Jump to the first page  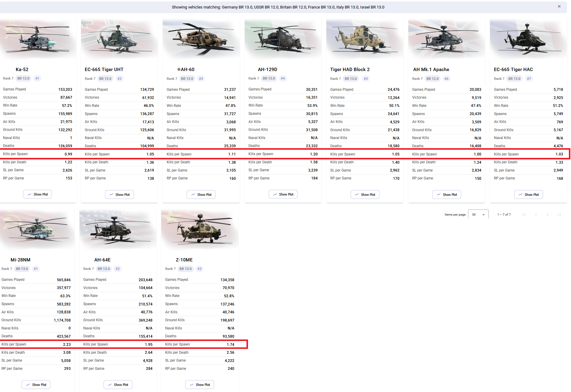(524, 215)
